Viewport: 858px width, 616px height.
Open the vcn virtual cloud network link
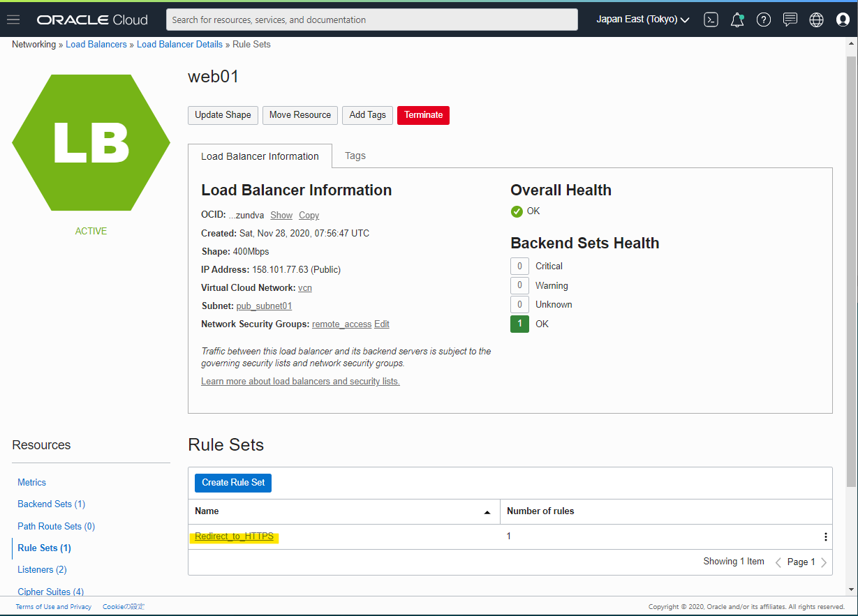pos(305,288)
